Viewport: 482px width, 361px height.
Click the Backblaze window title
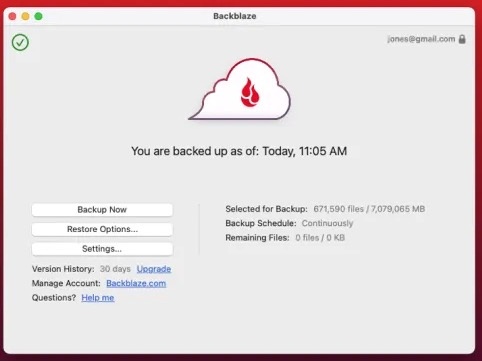[235, 16]
